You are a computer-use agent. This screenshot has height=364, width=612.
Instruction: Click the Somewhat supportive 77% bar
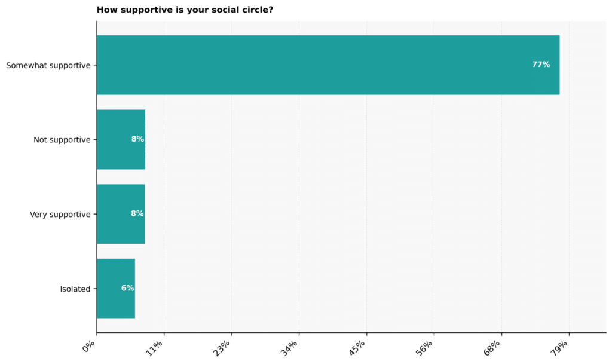point(328,65)
